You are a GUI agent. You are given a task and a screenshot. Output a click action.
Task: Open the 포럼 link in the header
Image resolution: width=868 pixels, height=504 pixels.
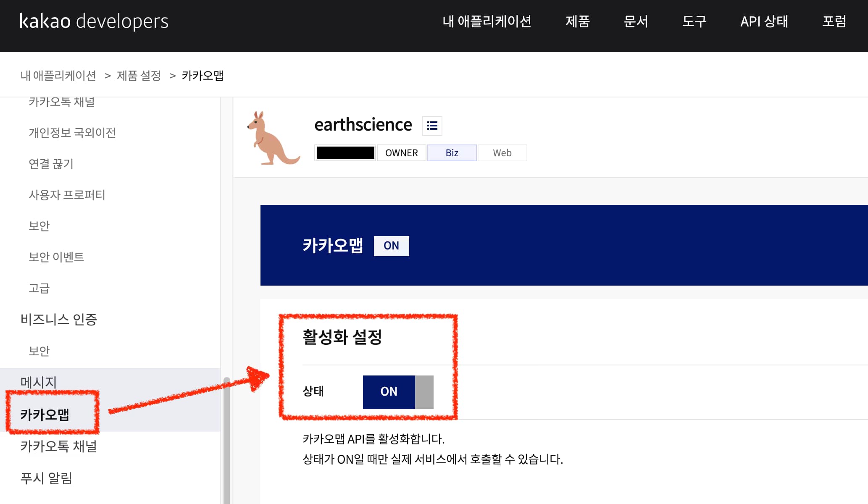click(834, 21)
